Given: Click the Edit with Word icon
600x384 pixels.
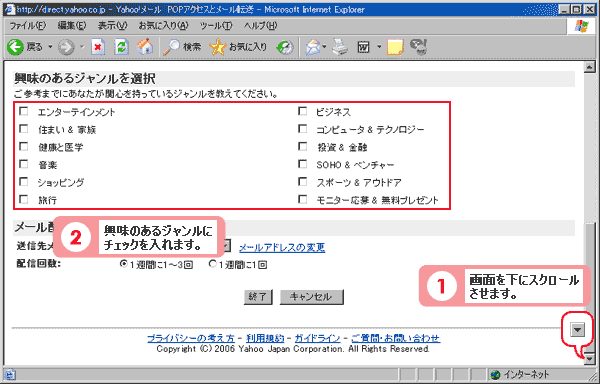Looking at the screenshot, I should click(363, 47).
